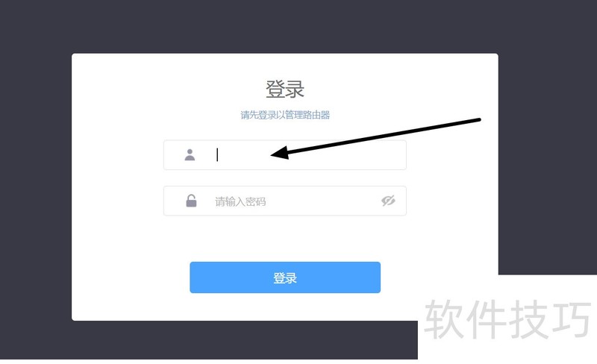Click the padlock icon in password field
Viewport: 597px width, 364px height.
[x=191, y=201]
